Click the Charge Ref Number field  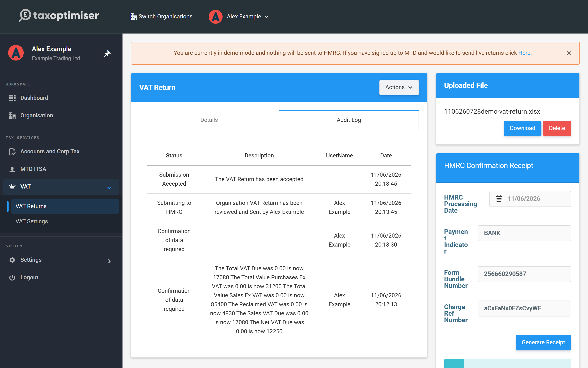[x=524, y=308]
